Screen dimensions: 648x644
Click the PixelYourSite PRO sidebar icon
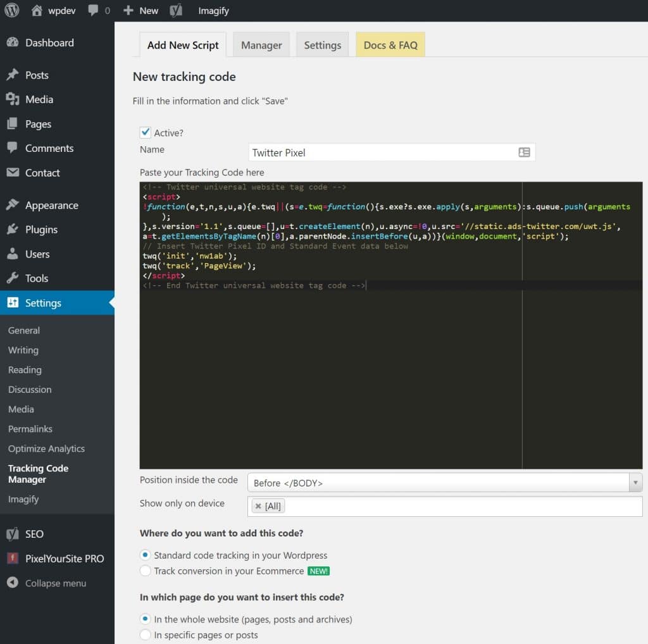click(13, 558)
